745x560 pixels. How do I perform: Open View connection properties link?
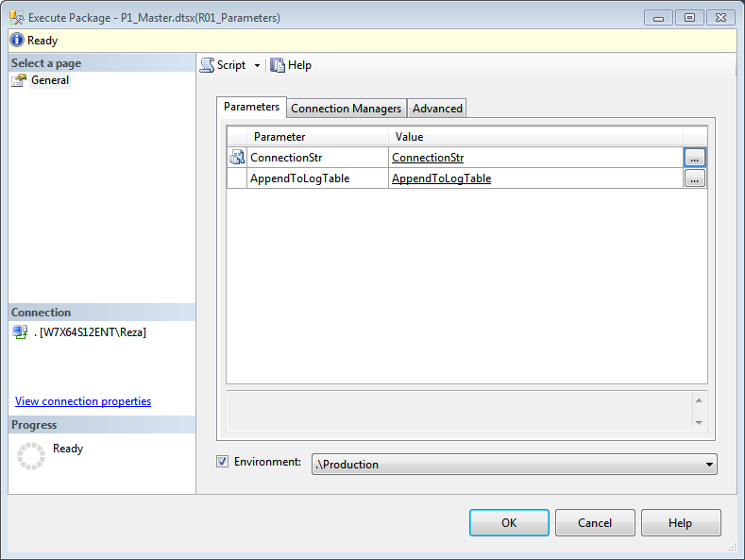point(83,401)
